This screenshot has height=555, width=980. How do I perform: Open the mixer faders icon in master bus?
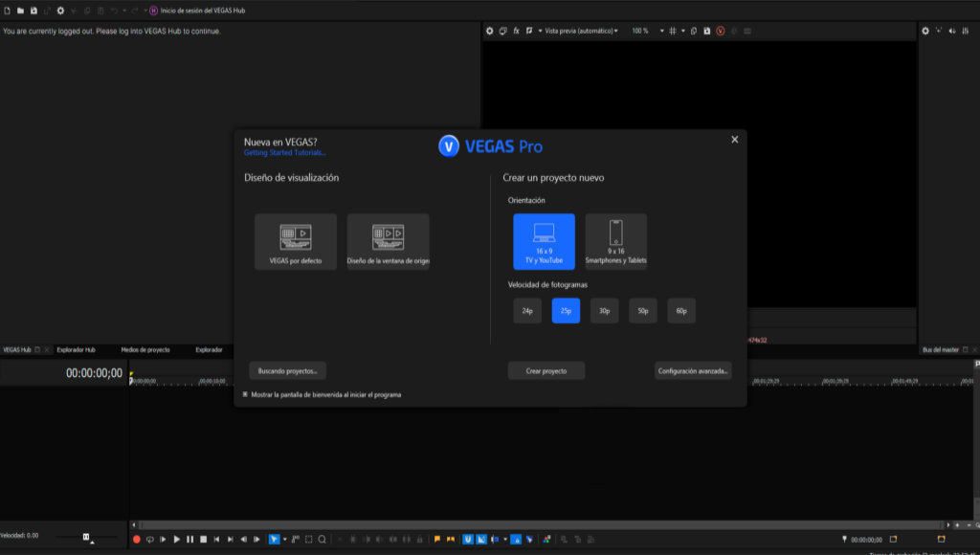(966, 31)
